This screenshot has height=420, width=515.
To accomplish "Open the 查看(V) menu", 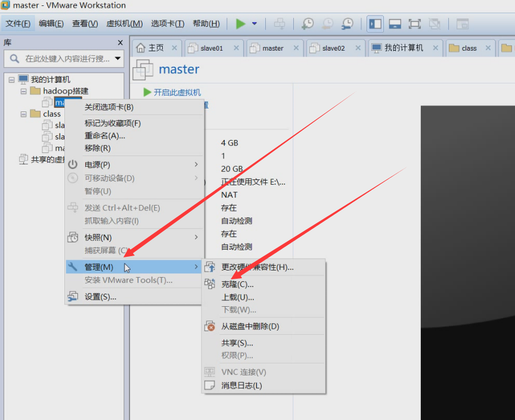I will click(85, 24).
